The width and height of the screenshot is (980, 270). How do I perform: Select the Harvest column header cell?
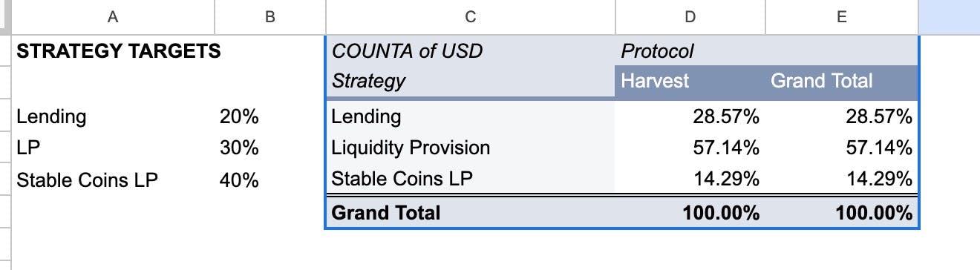pos(690,80)
